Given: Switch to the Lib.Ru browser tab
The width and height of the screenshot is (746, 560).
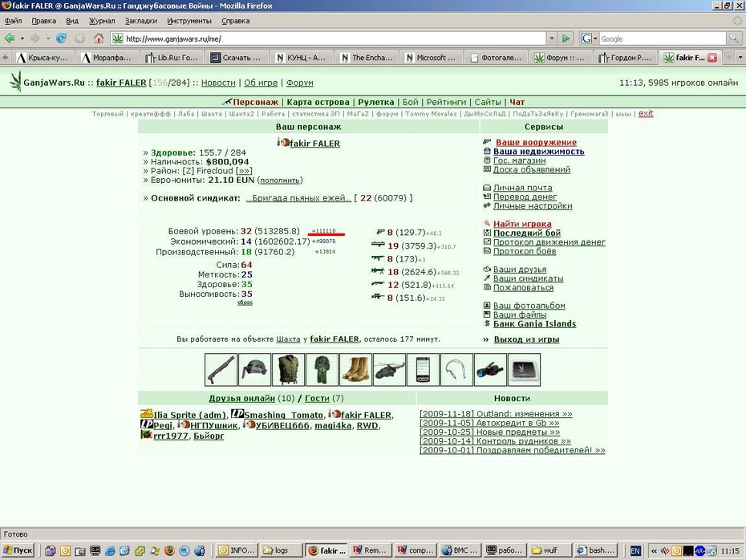Looking at the screenshot, I should (x=172, y=58).
